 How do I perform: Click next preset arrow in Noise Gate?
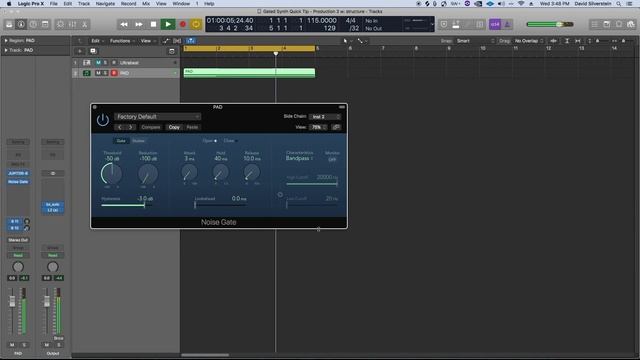click(x=131, y=127)
